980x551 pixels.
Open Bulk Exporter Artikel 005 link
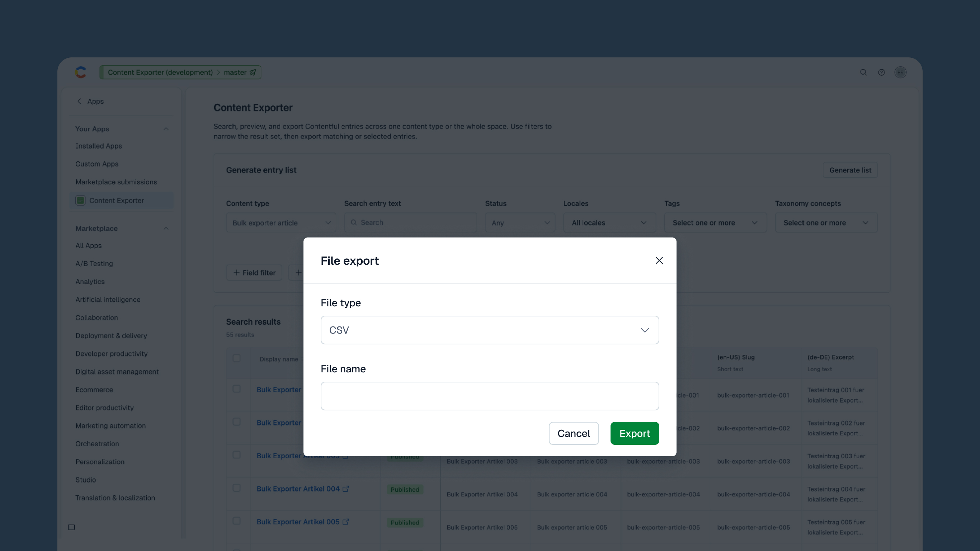298,522
